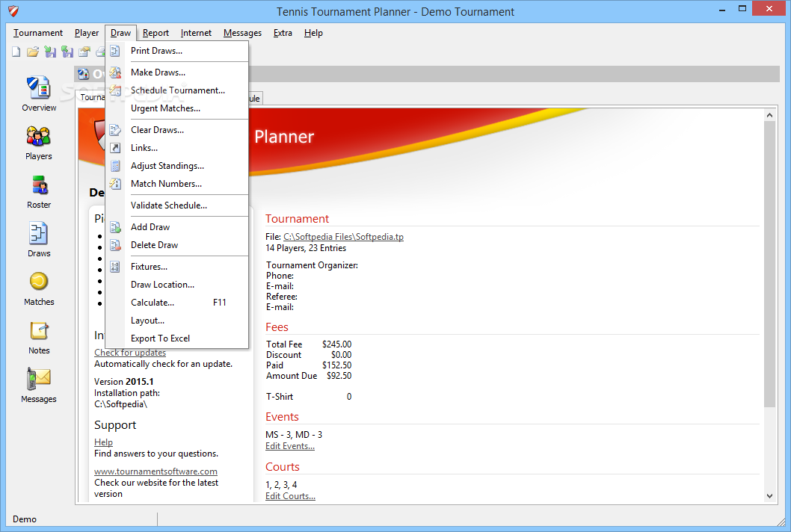Click the Adjust Standings calculator icon
This screenshot has height=532, width=791.
point(115,166)
